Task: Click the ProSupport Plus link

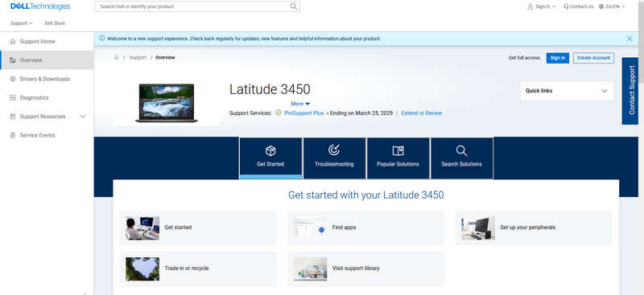Action: [x=304, y=113]
